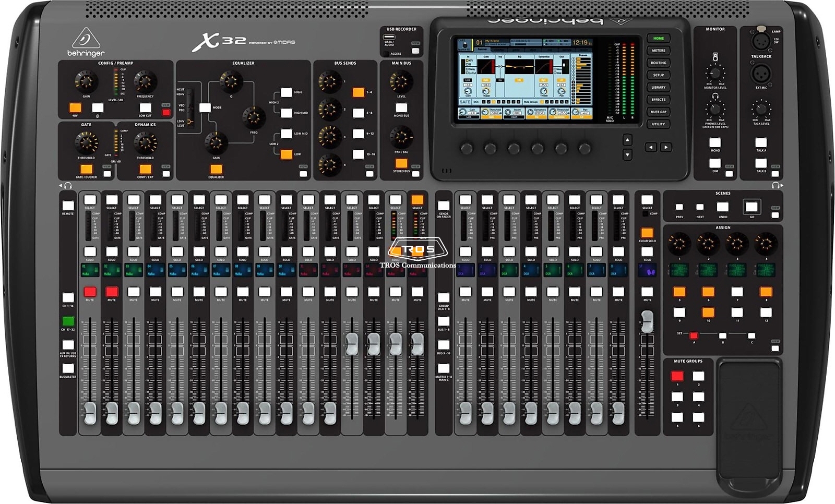
Task: Click the Remote button
Action: 68,206
